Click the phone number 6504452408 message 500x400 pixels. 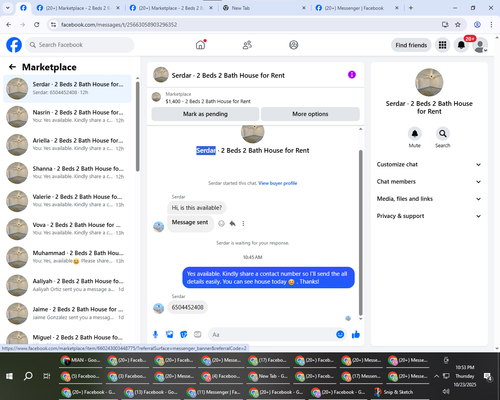click(x=187, y=307)
